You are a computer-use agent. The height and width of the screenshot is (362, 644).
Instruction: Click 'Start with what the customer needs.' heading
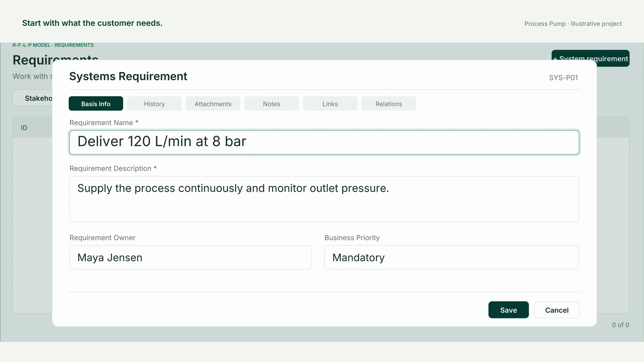coord(92,23)
